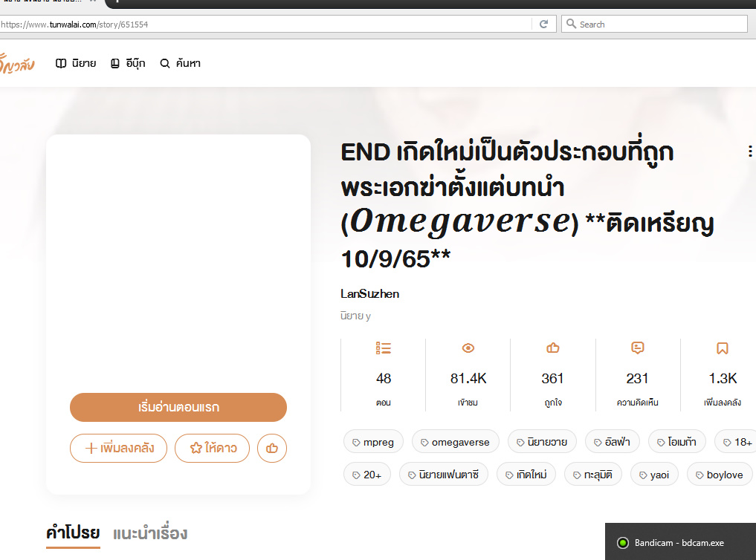Switch to the คำโปรย tab

pyautogui.click(x=73, y=533)
